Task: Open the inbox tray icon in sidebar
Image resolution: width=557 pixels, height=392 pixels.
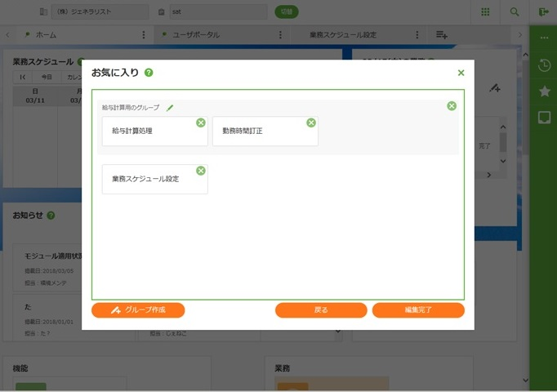Action: (544, 118)
